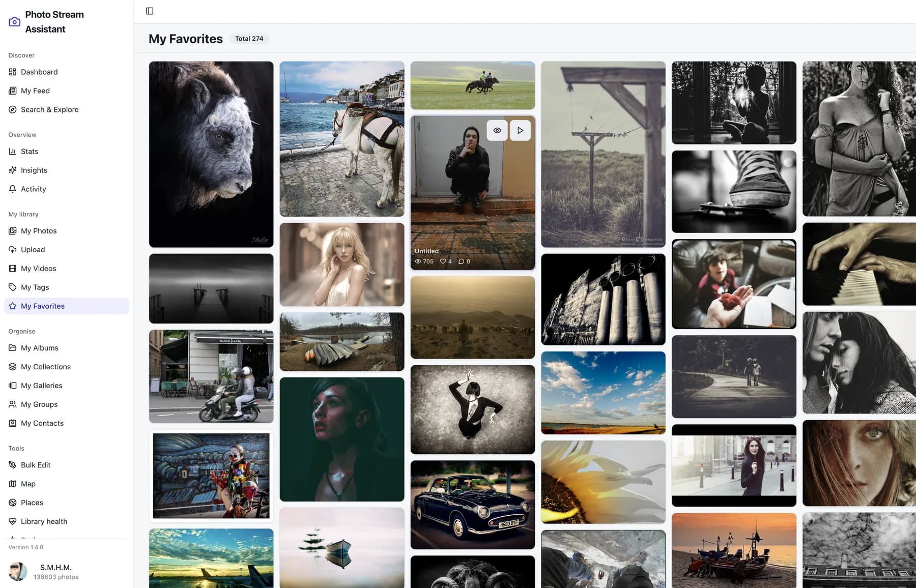Click the 138603 photos count text

coord(56,577)
